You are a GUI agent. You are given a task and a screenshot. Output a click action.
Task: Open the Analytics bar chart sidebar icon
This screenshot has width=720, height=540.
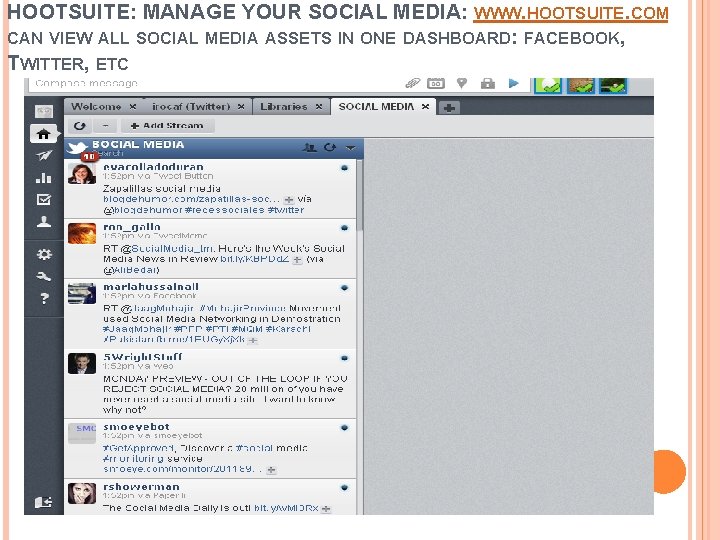(x=44, y=178)
